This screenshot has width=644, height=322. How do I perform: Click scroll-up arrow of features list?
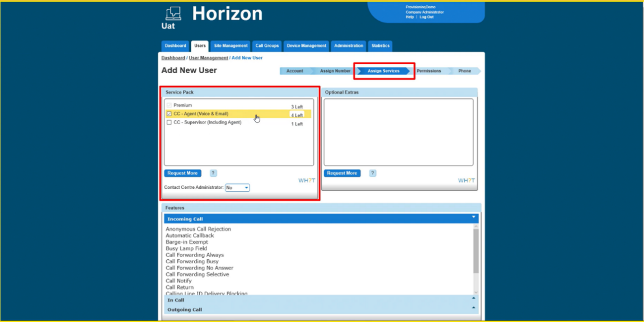point(476,226)
